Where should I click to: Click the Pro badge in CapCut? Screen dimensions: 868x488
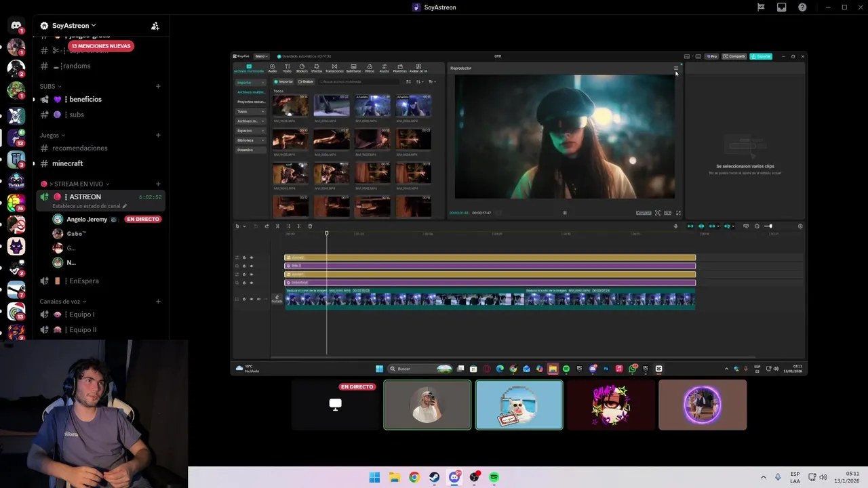pyautogui.click(x=711, y=56)
